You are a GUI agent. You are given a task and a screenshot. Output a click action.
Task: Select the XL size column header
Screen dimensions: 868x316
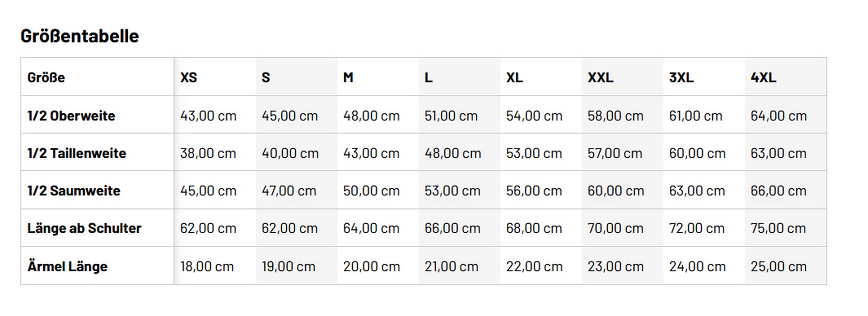pyautogui.click(x=514, y=77)
